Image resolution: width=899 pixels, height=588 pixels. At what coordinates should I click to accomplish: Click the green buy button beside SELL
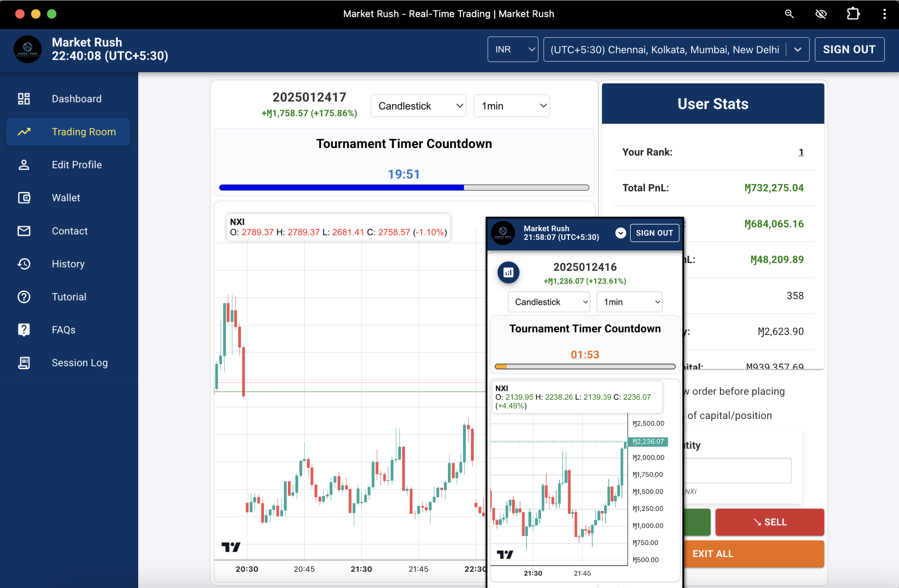point(697,522)
